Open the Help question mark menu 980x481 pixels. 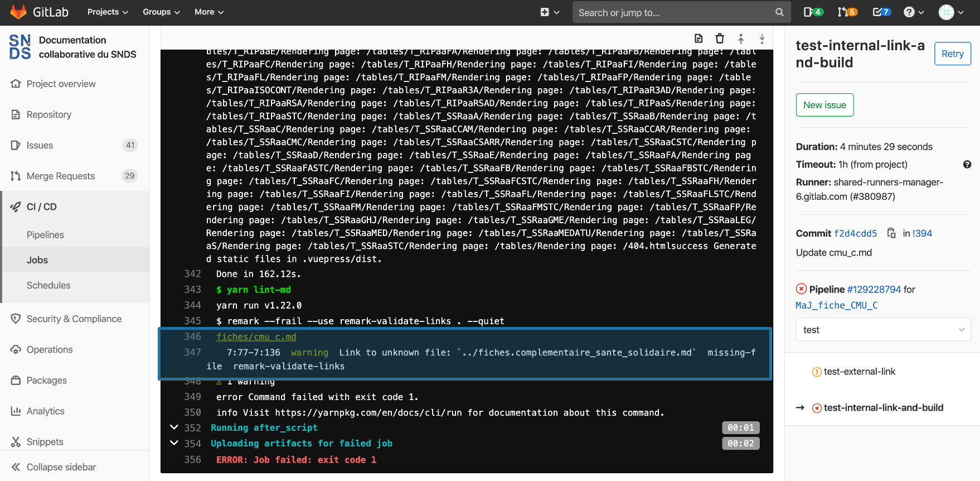[x=914, y=12]
